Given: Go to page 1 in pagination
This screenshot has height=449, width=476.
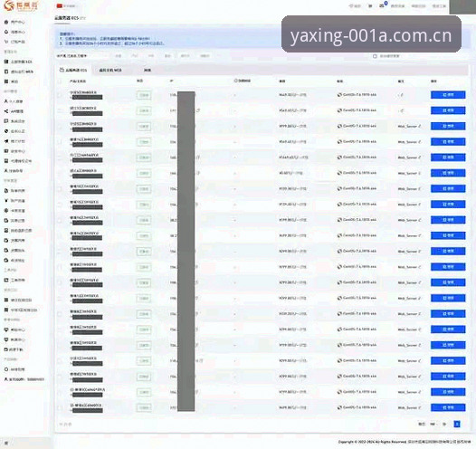Looking at the screenshot, I should [x=457, y=424].
